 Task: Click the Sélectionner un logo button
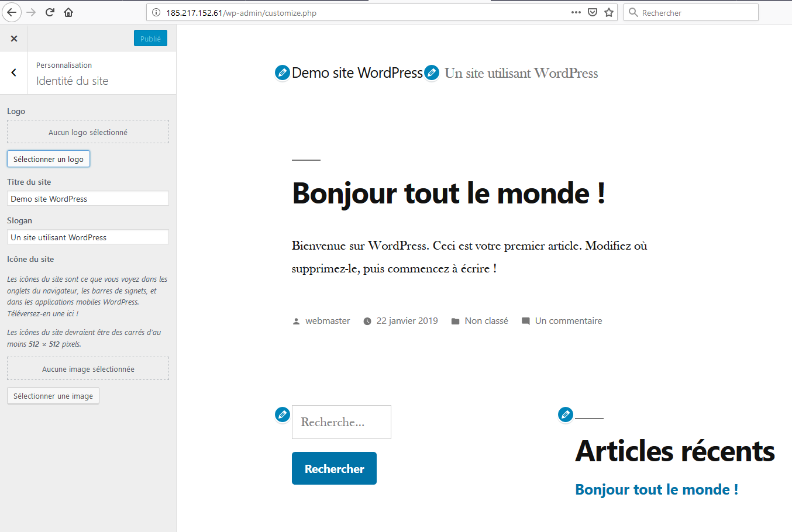49,159
